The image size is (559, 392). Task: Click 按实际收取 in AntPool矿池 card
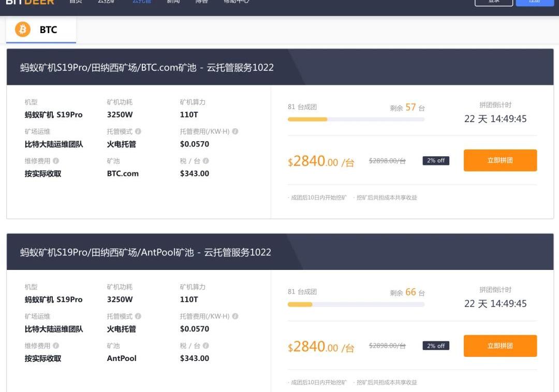(x=43, y=358)
